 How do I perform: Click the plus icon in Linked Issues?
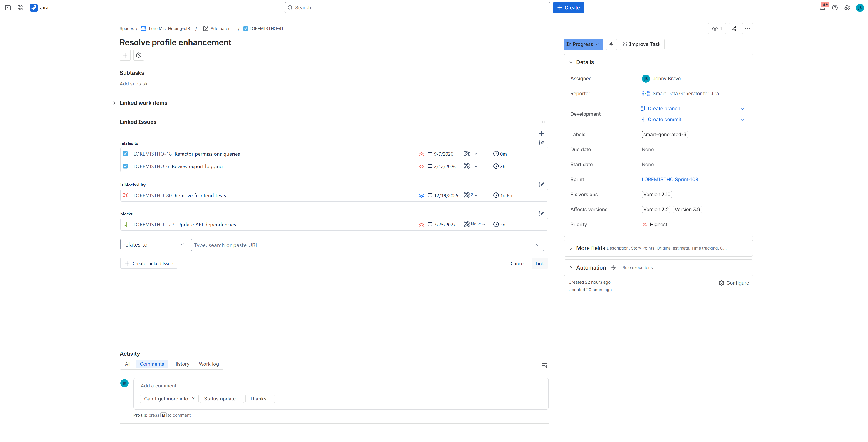[541, 134]
